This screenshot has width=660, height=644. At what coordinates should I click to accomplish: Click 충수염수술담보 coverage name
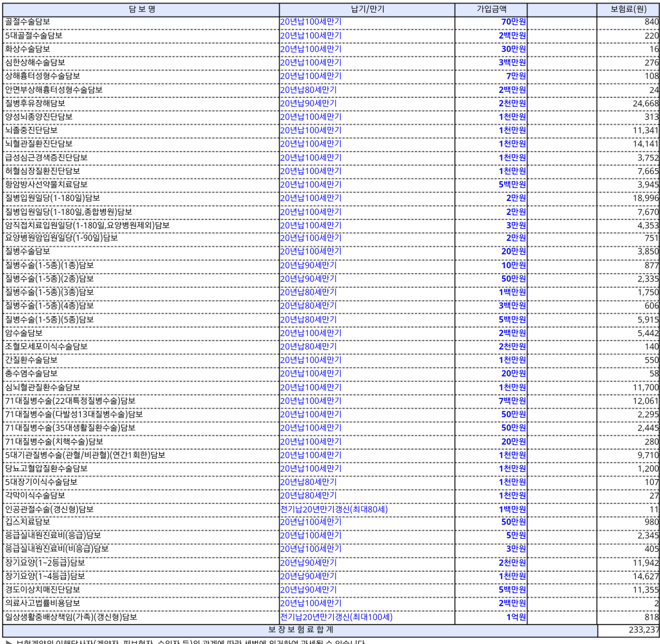pos(31,373)
